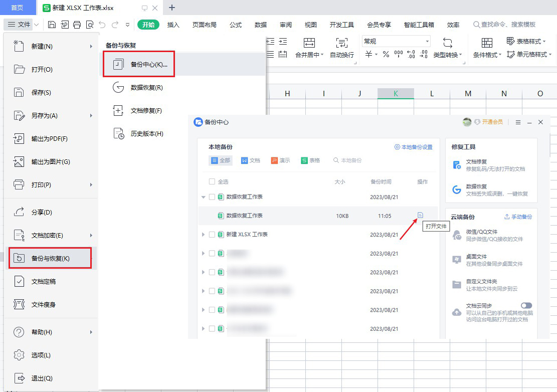Open the 表格样式 dropdown
557x392 pixels.
point(526,41)
